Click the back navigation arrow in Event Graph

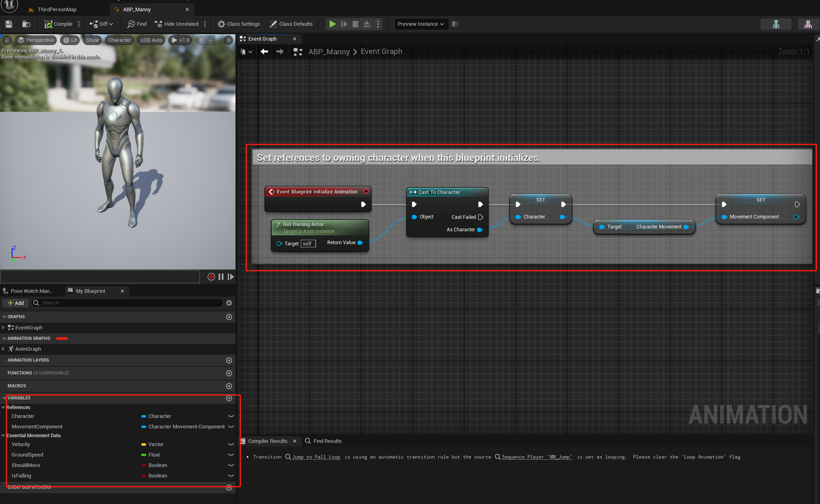(264, 51)
